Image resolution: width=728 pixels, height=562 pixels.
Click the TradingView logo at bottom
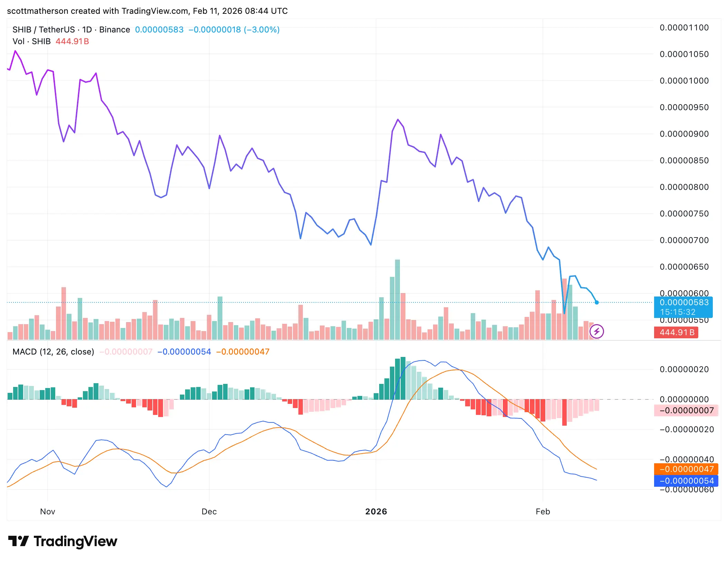[63, 541]
